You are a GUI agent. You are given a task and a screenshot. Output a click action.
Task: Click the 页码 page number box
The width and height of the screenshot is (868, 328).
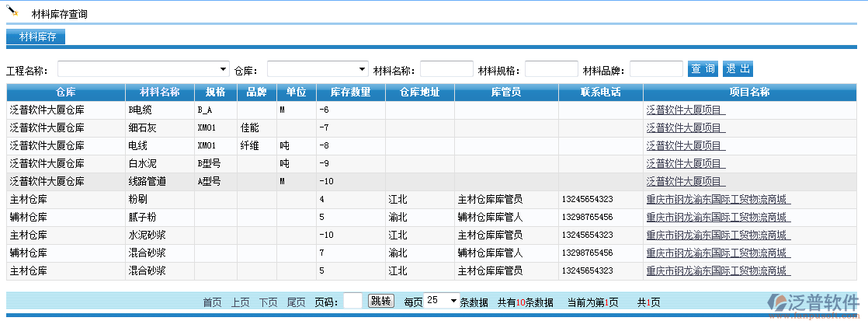click(x=352, y=301)
